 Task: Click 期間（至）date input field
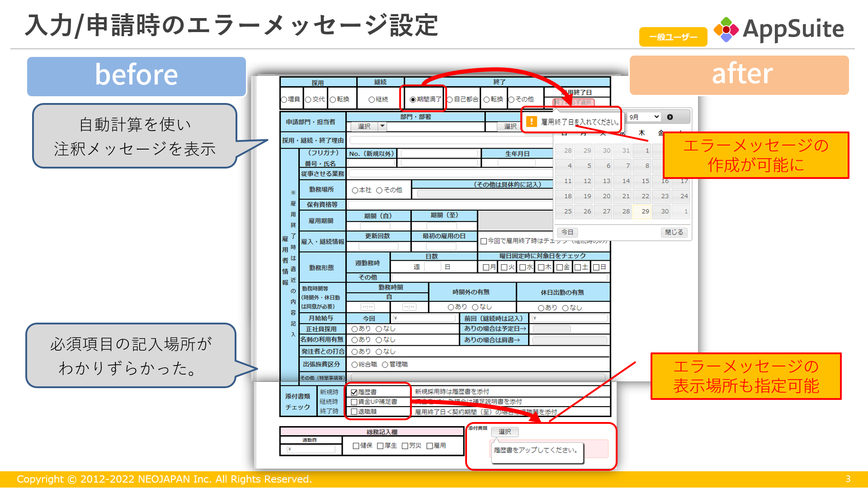pyautogui.click(x=441, y=225)
